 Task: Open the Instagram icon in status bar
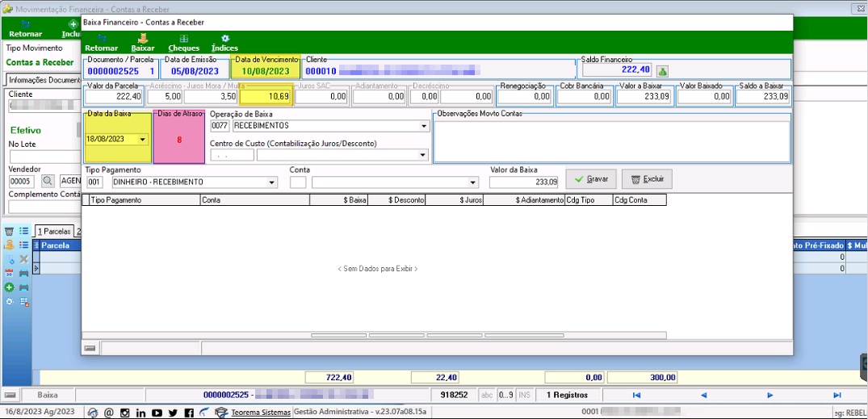tap(125, 413)
